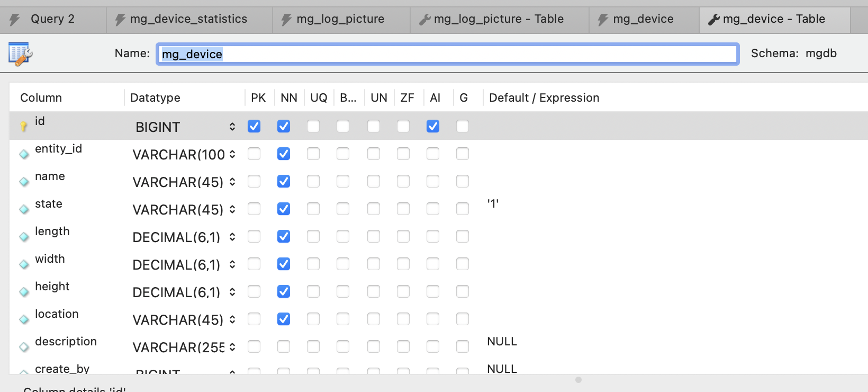Click the Datatype column header
Screen dimensions: 868x392
point(155,97)
